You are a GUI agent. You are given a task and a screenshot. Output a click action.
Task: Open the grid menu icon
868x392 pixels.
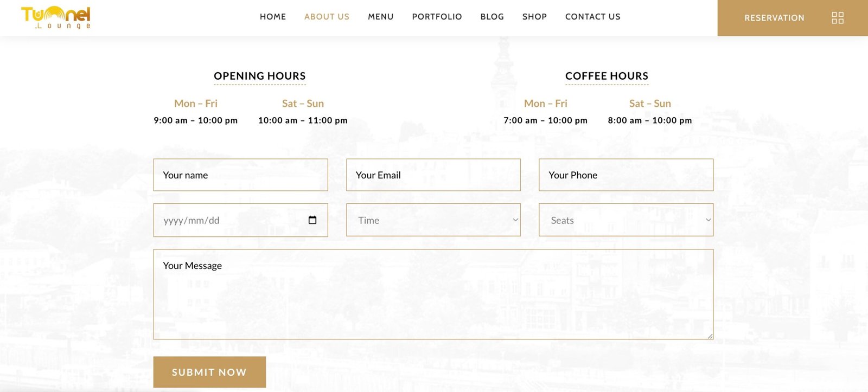(837, 18)
